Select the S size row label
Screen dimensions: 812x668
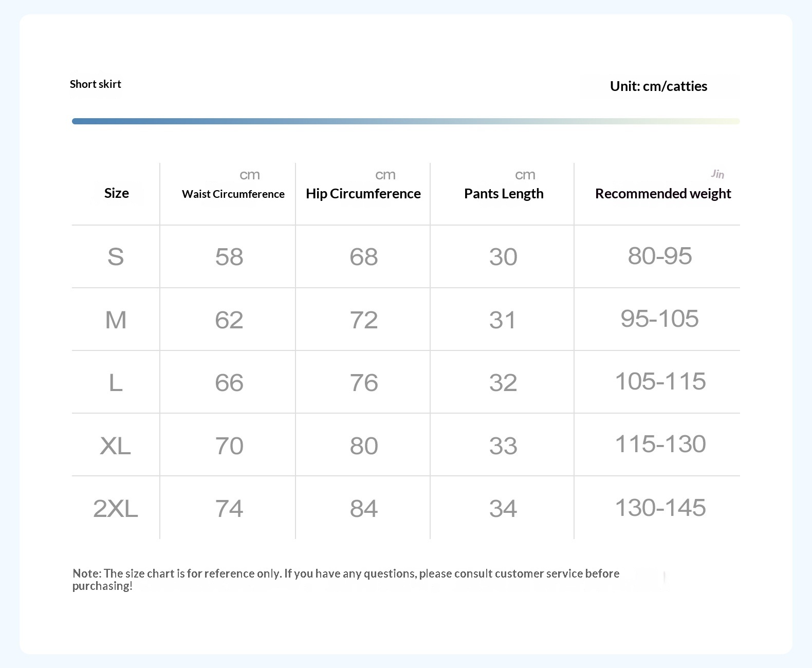pyautogui.click(x=116, y=256)
